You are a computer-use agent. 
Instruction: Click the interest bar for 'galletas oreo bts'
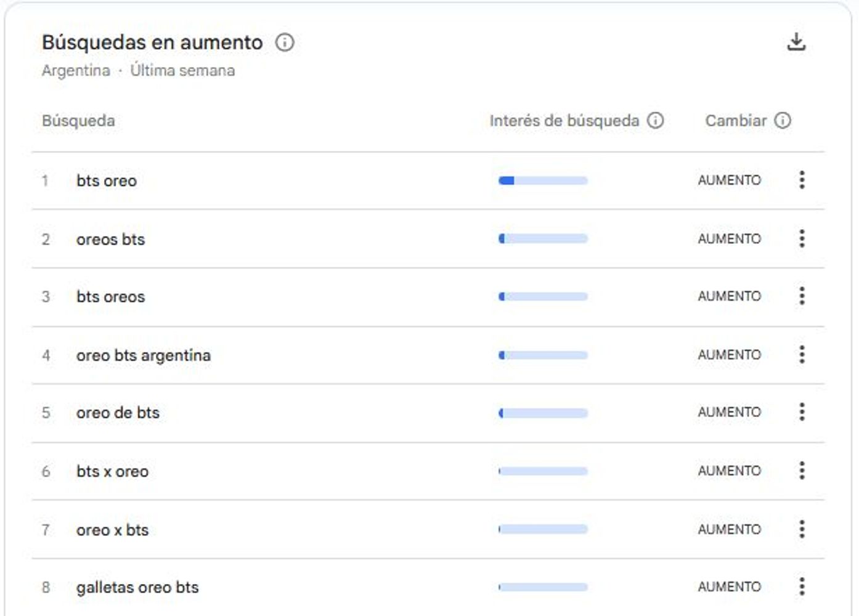tap(543, 587)
